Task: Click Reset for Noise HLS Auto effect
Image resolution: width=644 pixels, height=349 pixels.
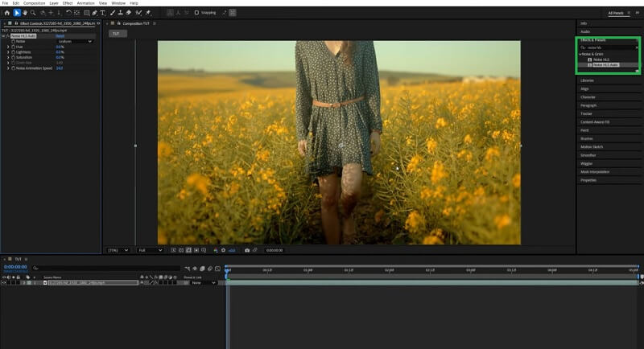Action: click(x=60, y=36)
